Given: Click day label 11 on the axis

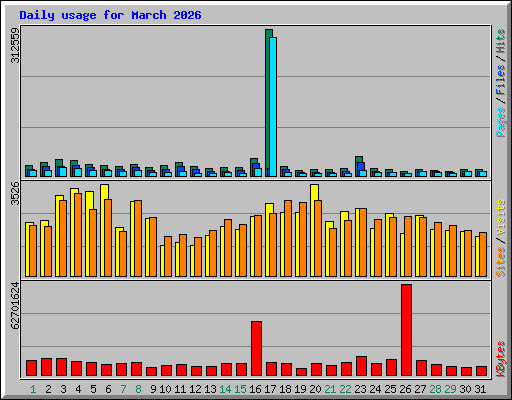Looking at the screenshot, I should (180, 389).
